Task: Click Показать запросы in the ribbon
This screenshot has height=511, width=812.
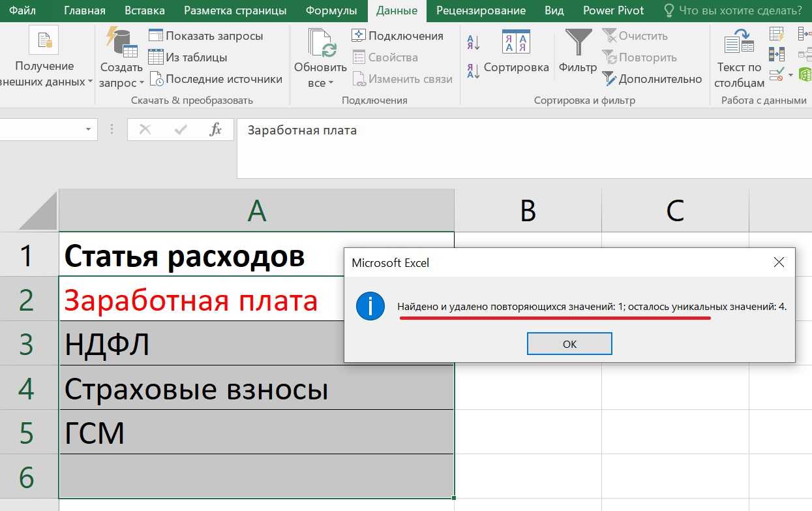Action: click(206, 36)
